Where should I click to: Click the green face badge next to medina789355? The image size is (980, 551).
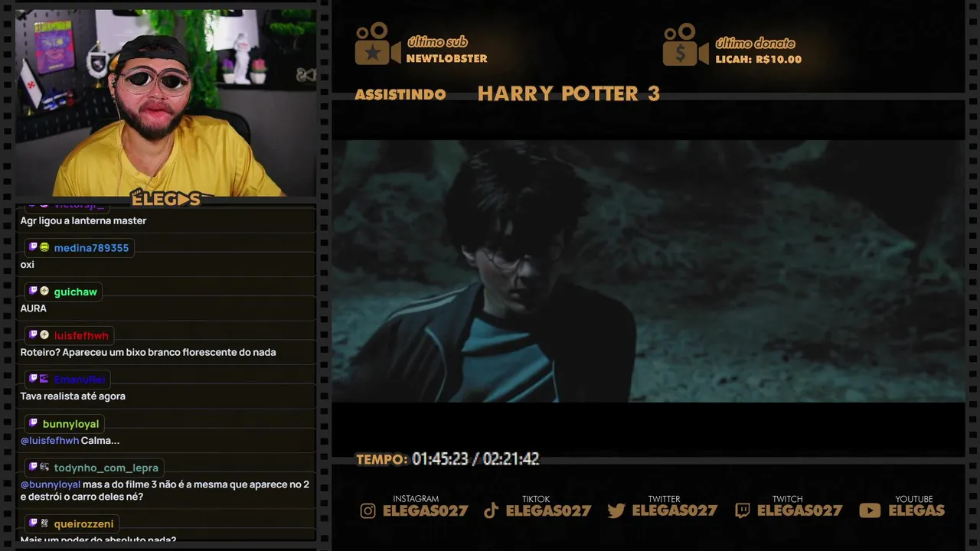(x=44, y=247)
